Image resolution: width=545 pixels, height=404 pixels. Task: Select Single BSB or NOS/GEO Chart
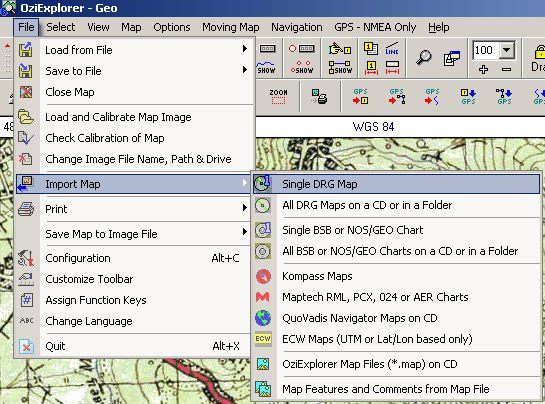(396, 230)
